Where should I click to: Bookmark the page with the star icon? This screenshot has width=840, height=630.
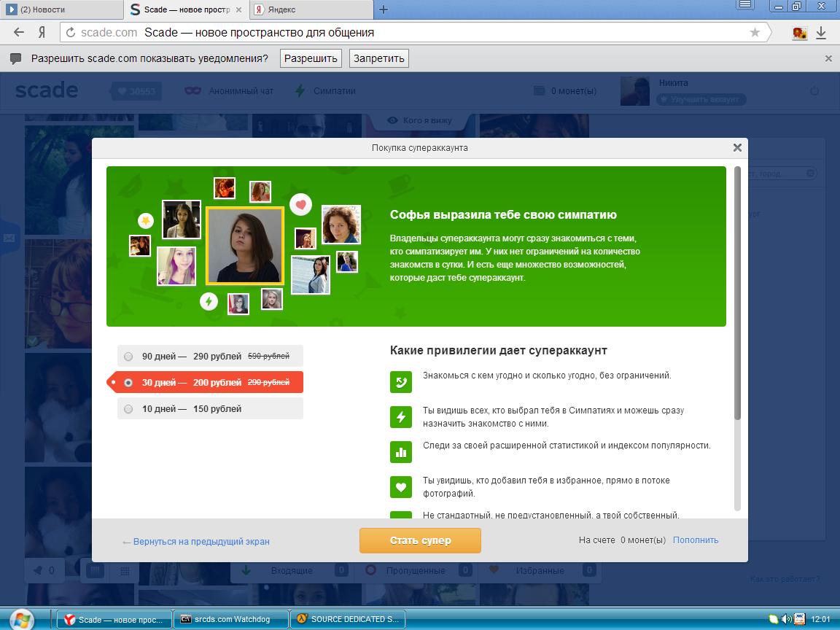click(x=755, y=32)
